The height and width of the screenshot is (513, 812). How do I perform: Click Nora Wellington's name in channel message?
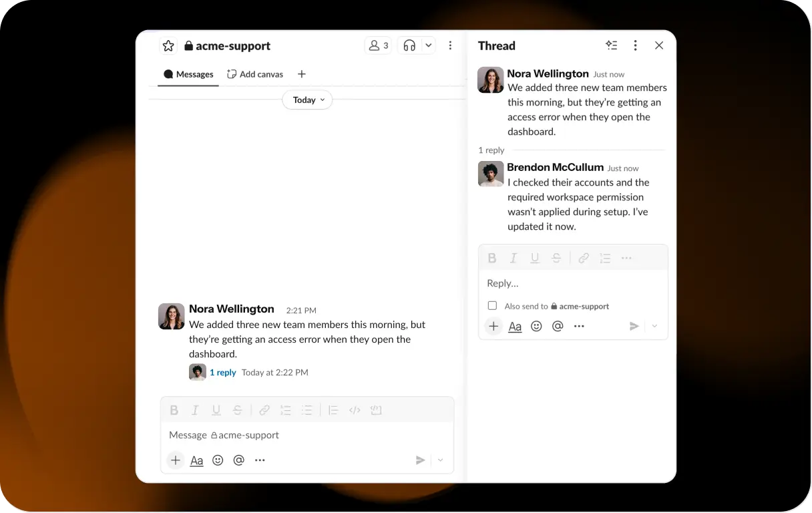click(232, 309)
